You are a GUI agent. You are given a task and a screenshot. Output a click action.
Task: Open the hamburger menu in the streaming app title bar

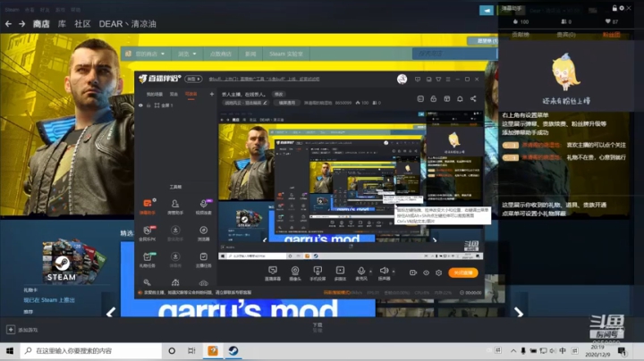[448, 80]
